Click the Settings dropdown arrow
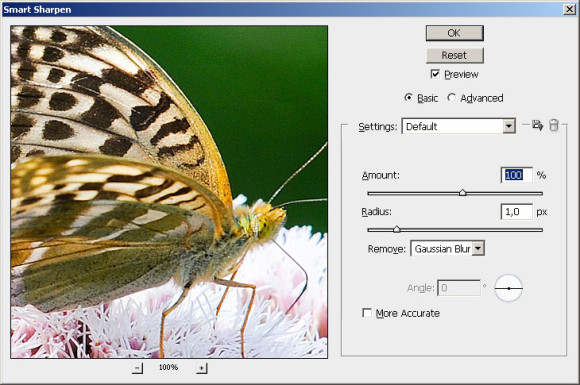This screenshot has width=580, height=385. (509, 126)
